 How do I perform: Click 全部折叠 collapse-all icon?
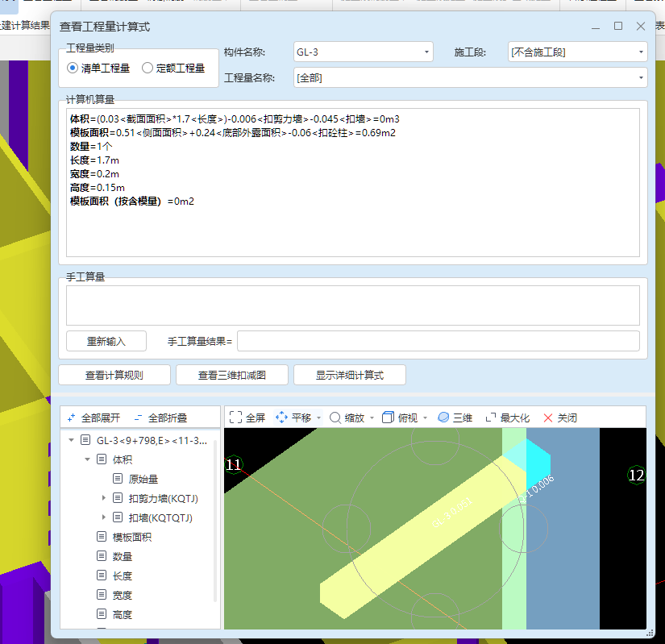[138, 418]
